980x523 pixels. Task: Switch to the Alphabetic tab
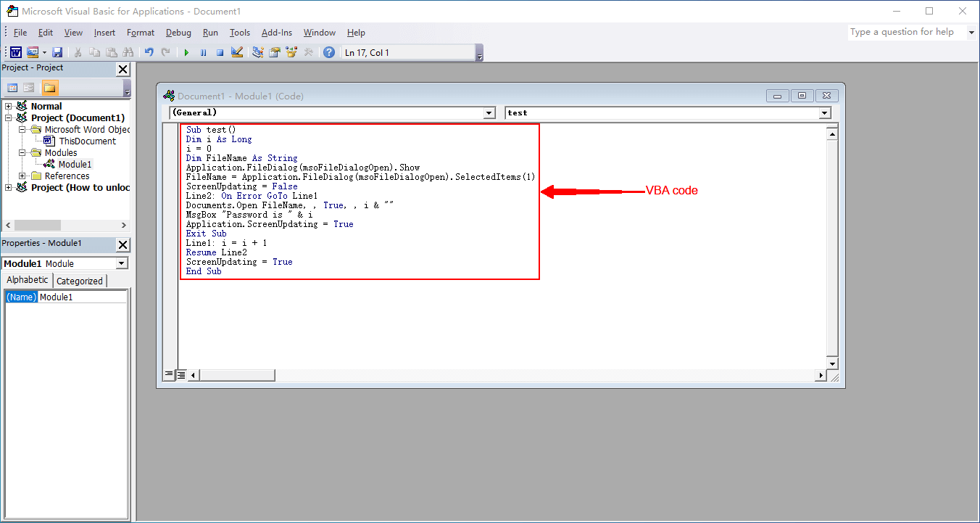28,280
